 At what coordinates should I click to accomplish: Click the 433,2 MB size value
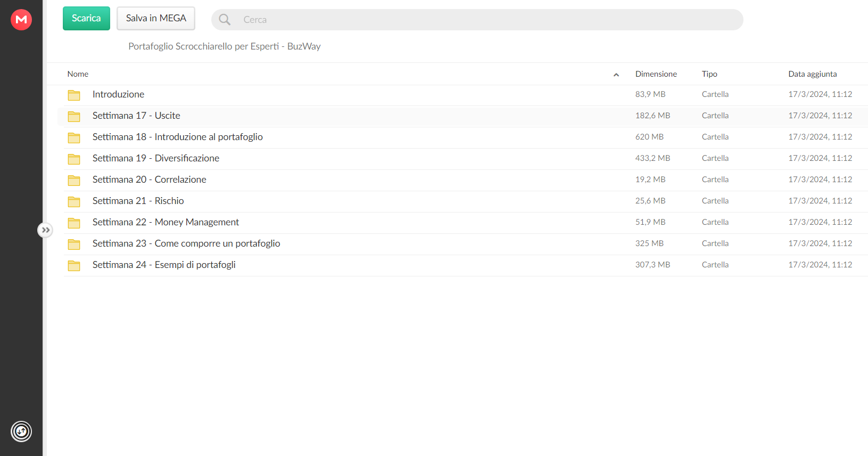[652, 158]
